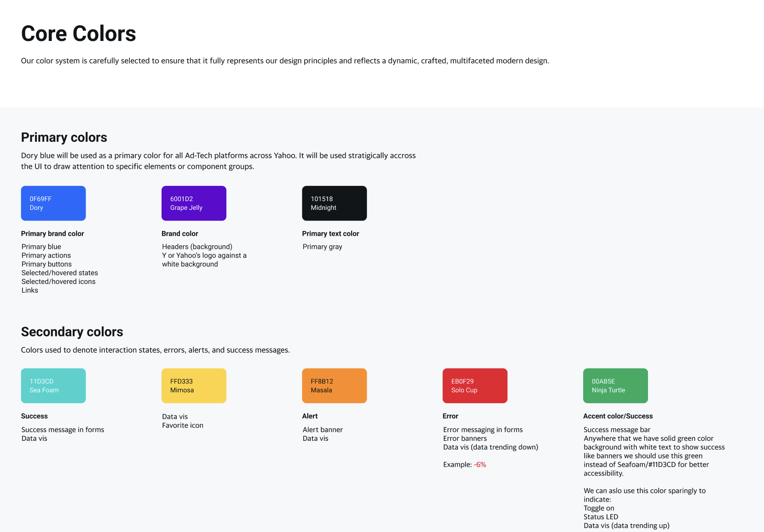The width and height of the screenshot is (764, 532).
Task: Click the 'Accent color/Success' label
Action: [x=618, y=416]
